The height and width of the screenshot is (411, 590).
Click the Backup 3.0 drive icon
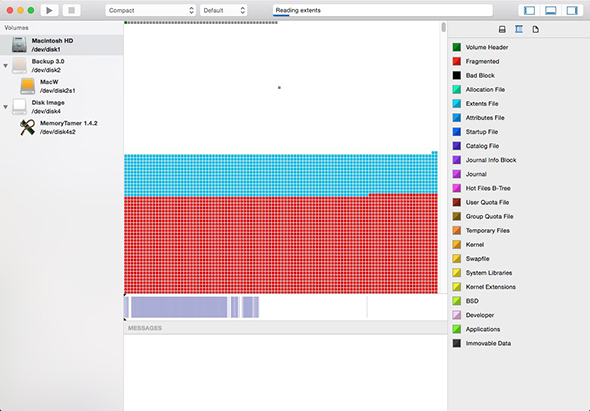click(x=19, y=65)
